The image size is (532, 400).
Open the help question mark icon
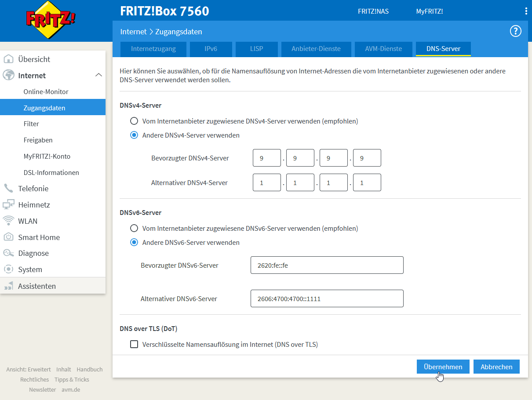coord(515,31)
